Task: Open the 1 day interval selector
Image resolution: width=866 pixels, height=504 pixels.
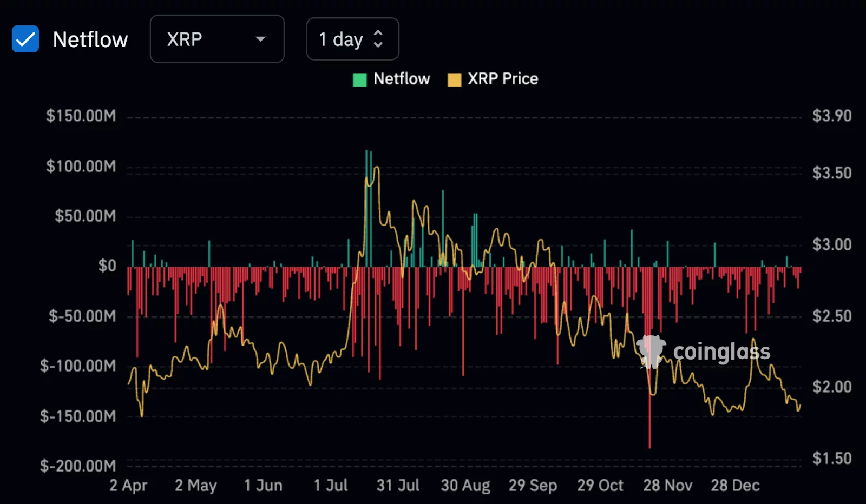Action: (352, 39)
